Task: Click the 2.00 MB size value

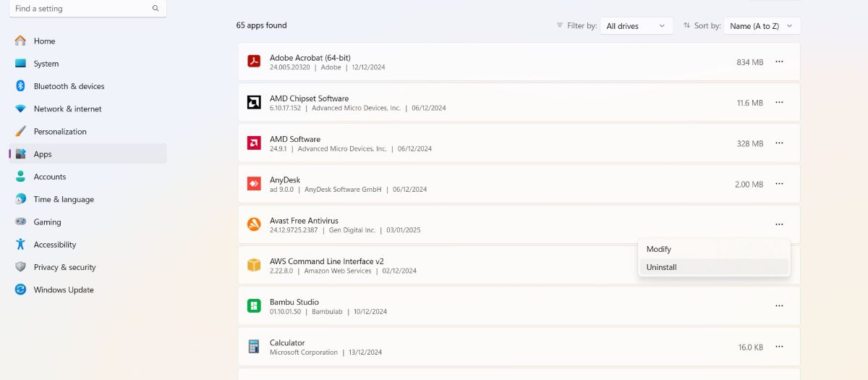Action: [749, 185]
